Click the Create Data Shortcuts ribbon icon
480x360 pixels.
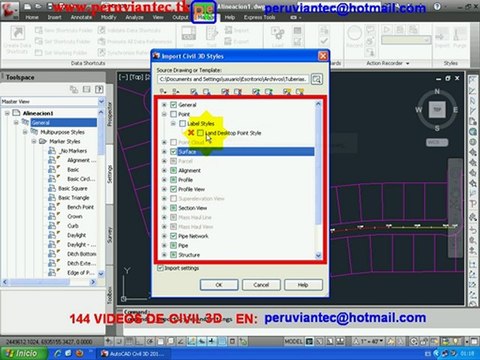pos(17,40)
